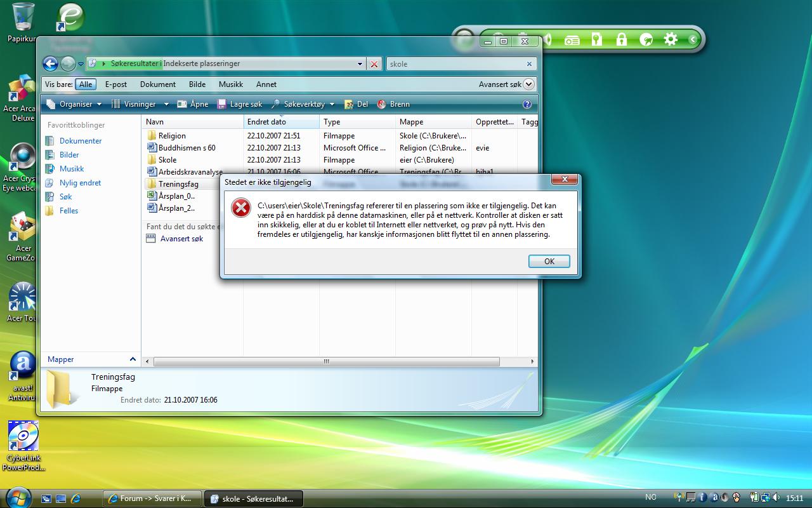Click the Brenn toolbar button
Screen dimensions: 812x508
click(393, 104)
